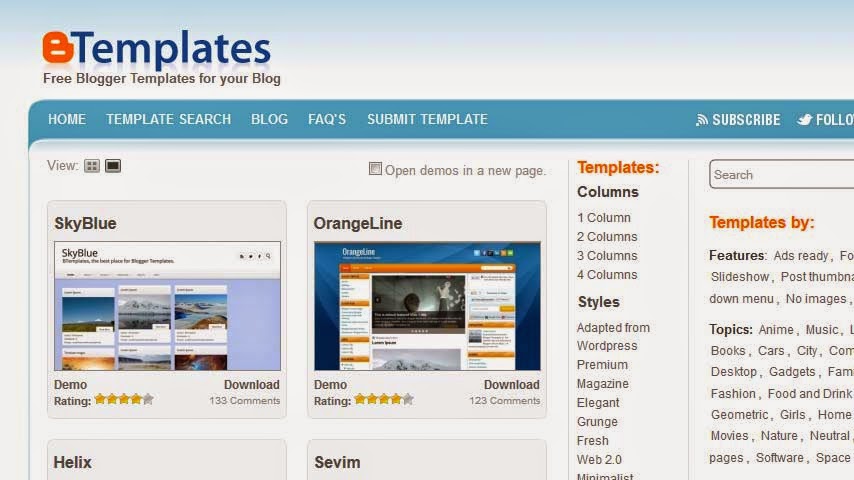Click SkyBlue rating stars
The height and width of the screenshot is (480, 854).
pyautogui.click(x=124, y=399)
